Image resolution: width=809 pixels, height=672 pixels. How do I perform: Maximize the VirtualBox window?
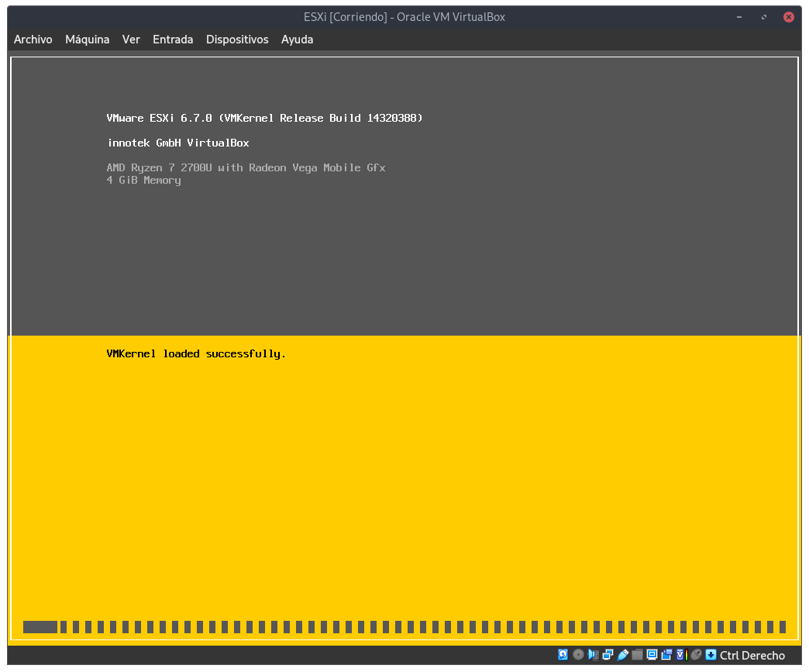pyautogui.click(x=763, y=17)
